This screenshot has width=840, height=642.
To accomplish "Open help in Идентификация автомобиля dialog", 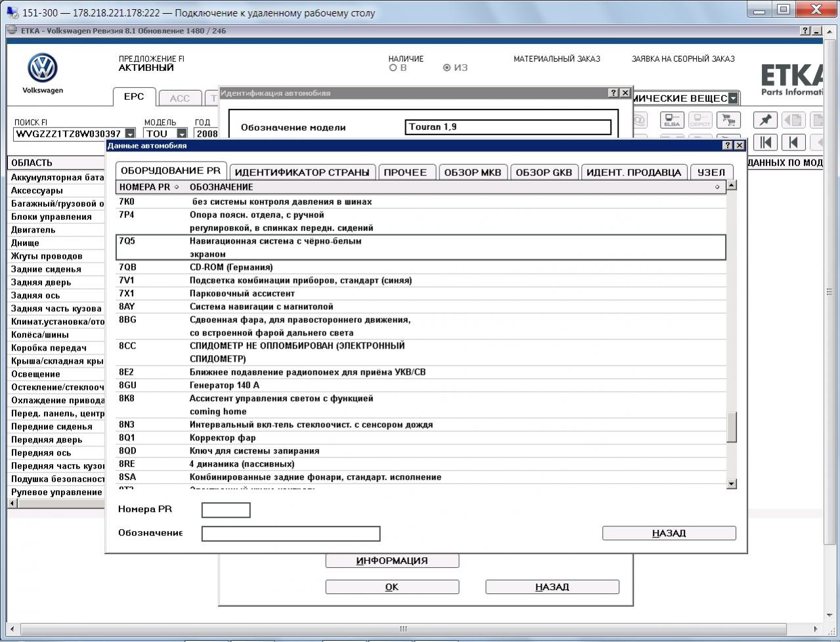I will [613, 93].
